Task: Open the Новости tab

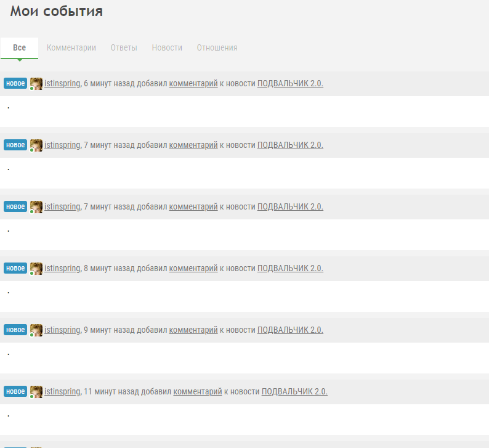Action: 167,47
